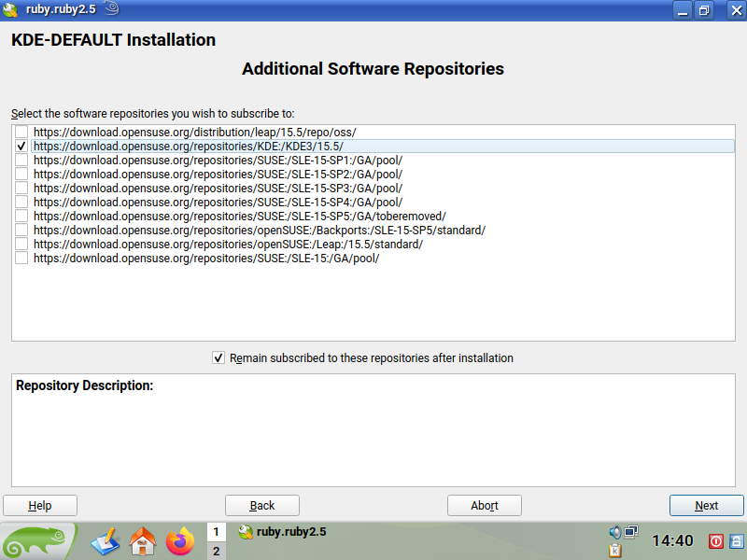
Task: Click inside the Repository Description box
Action: 373,430
